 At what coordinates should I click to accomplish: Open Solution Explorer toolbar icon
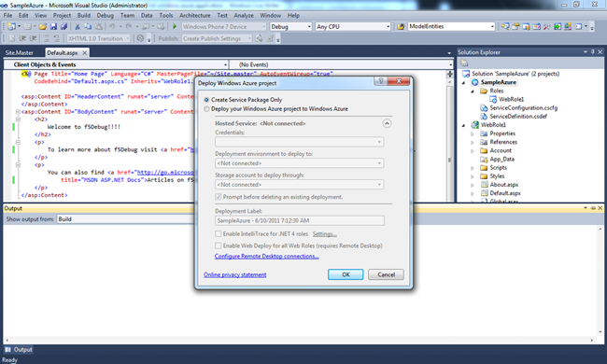[505, 27]
